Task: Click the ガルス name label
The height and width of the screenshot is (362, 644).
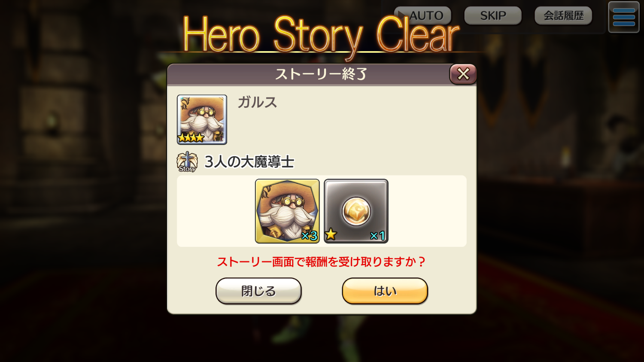Action: pos(257,102)
